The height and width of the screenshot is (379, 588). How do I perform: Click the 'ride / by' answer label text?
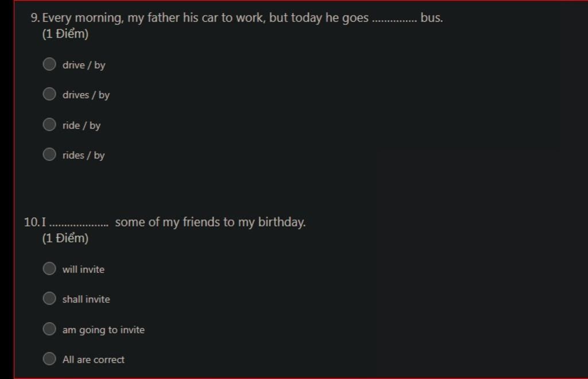point(82,125)
